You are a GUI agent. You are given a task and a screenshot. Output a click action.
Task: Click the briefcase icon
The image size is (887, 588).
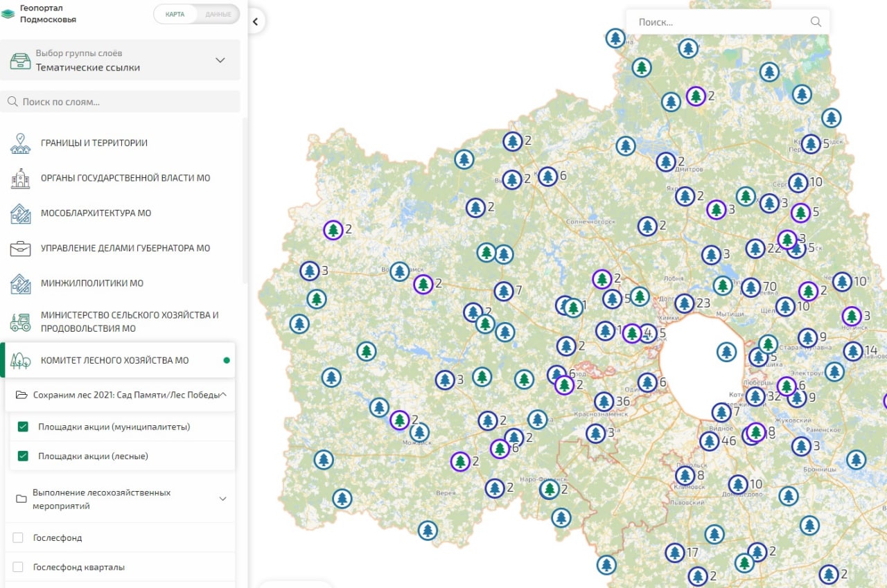click(20, 248)
